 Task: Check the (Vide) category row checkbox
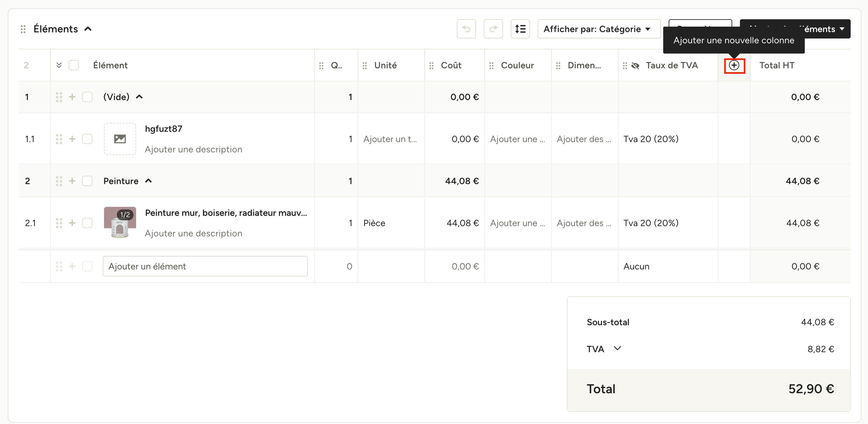[x=87, y=97]
